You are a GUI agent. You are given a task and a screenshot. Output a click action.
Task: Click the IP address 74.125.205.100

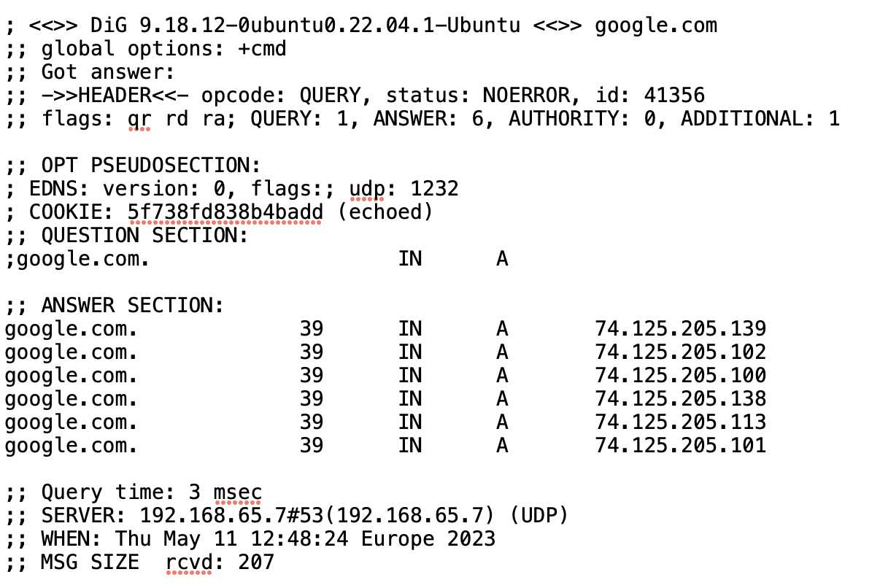[x=680, y=376]
